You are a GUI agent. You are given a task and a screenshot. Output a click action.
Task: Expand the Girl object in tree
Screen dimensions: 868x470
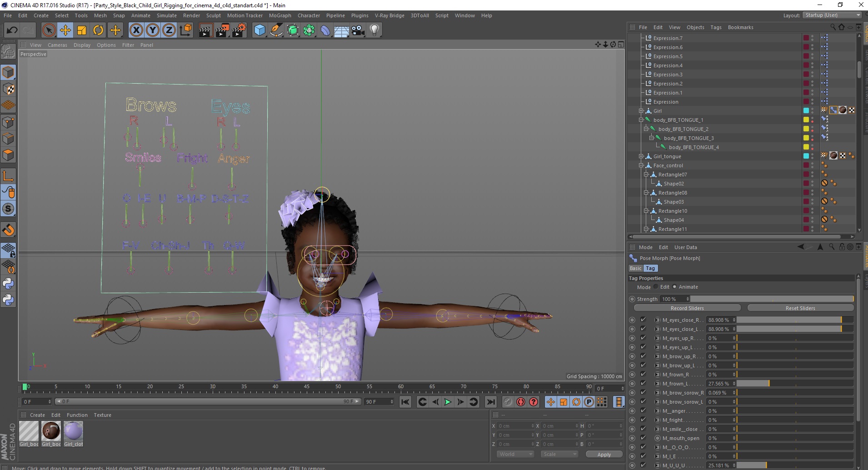(641, 111)
